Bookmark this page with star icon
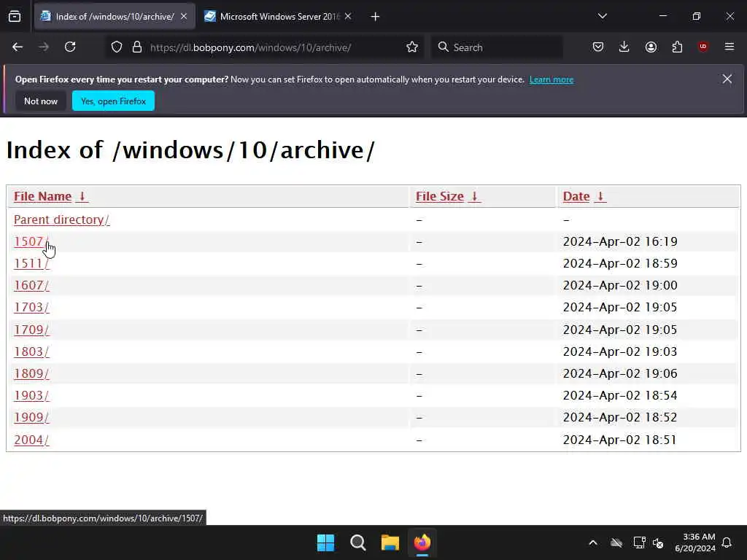 click(412, 47)
